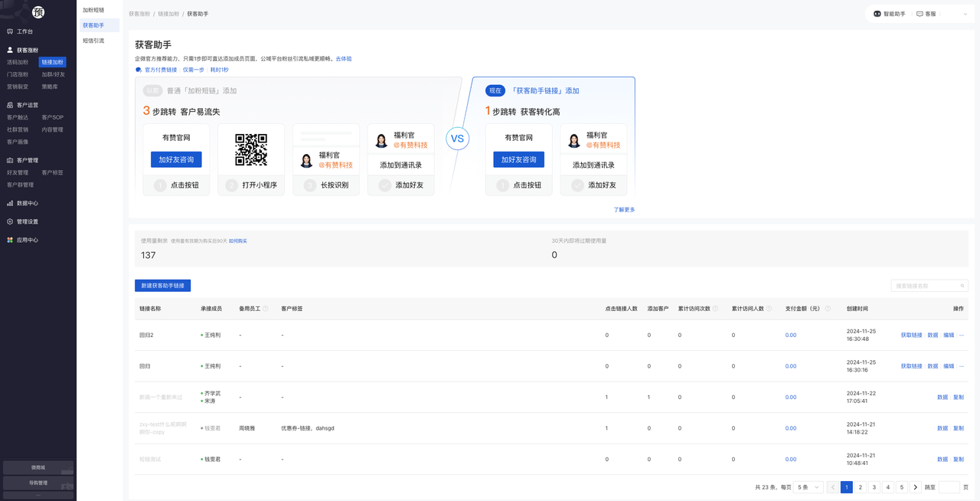Image resolution: width=980 pixels, height=501 pixels.
Task: Click 0.00 payment amount in 回归2 row
Action: point(791,335)
